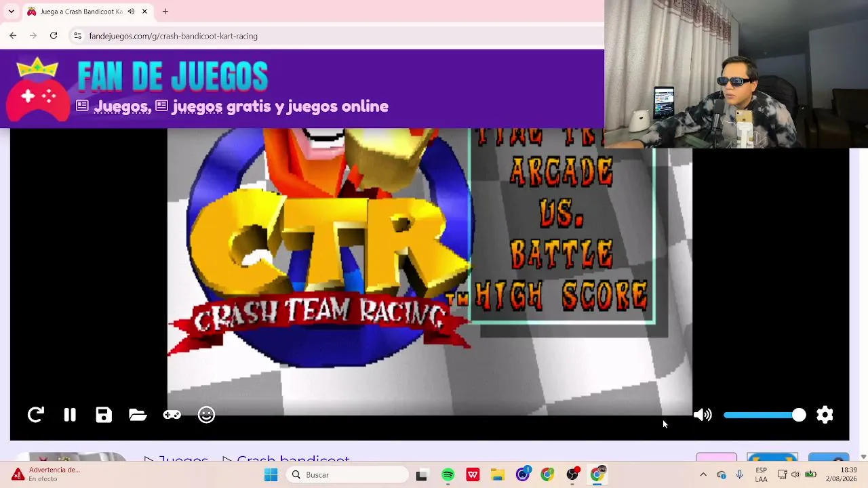Select ARCADE in the CTR game menu

coord(562,173)
